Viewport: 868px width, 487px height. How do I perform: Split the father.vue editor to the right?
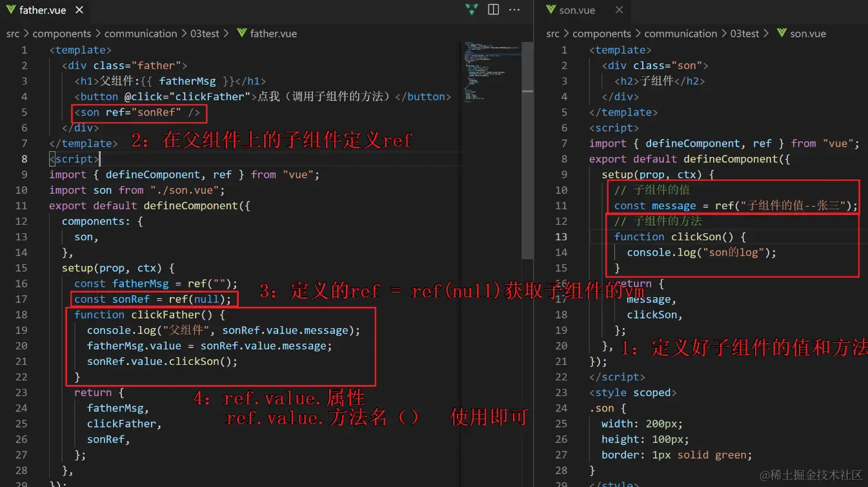(x=494, y=10)
